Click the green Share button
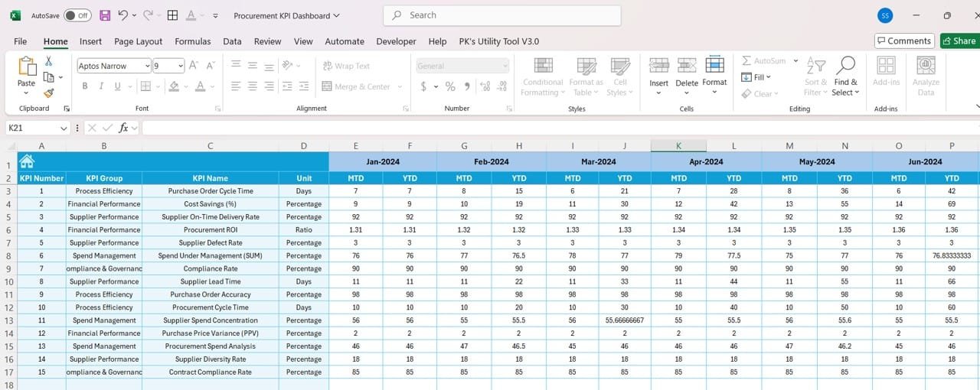 point(959,41)
